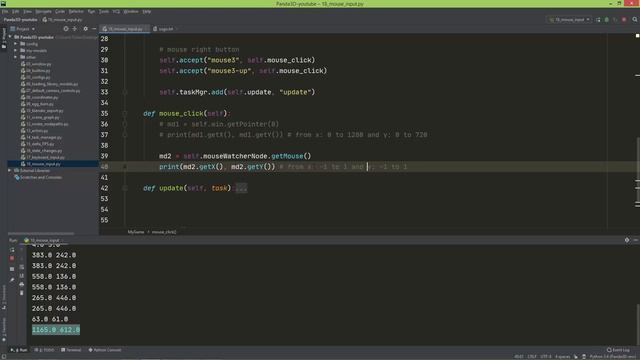The image size is (640, 360).
Task: Open the Window menu
Action: 131,11
